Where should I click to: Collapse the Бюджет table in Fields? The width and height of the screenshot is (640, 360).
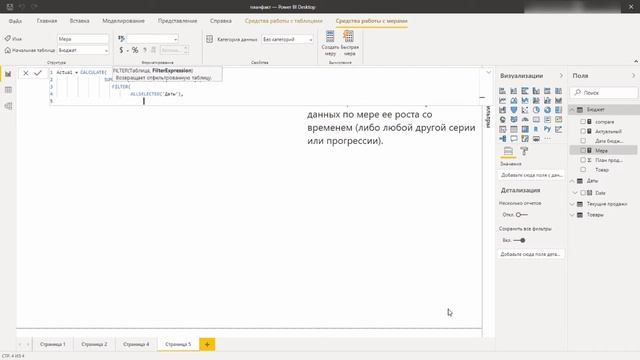(x=572, y=110)
